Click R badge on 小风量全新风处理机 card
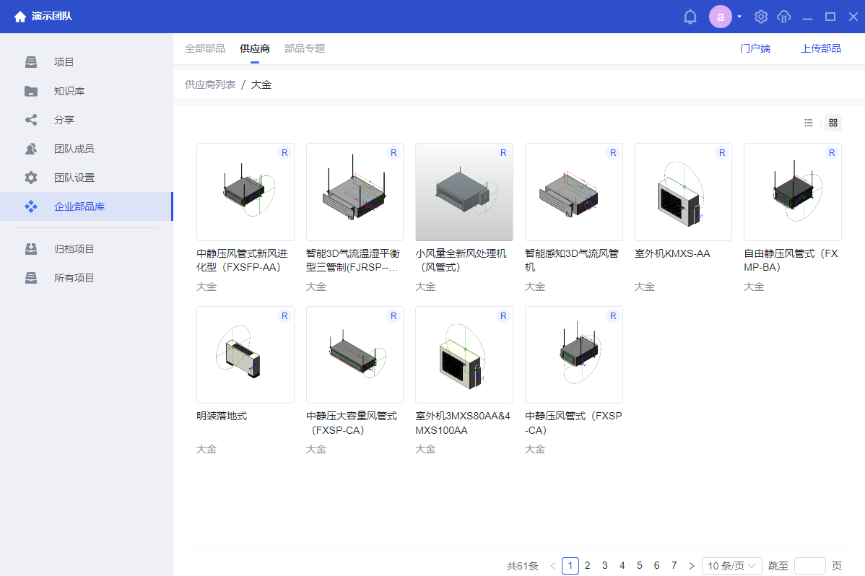The image size is (865, 576). (503, 153)
